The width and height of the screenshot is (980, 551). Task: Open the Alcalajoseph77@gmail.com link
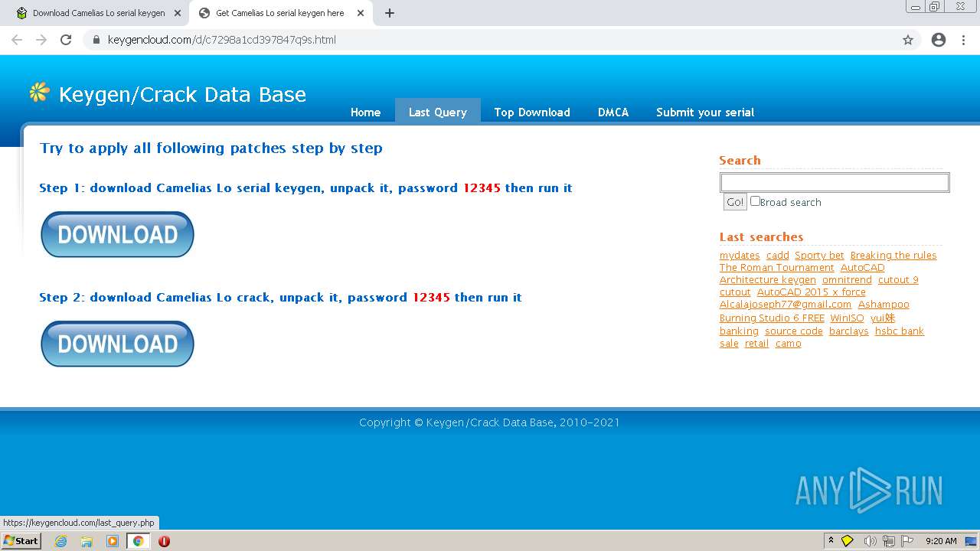pos(786,305)
